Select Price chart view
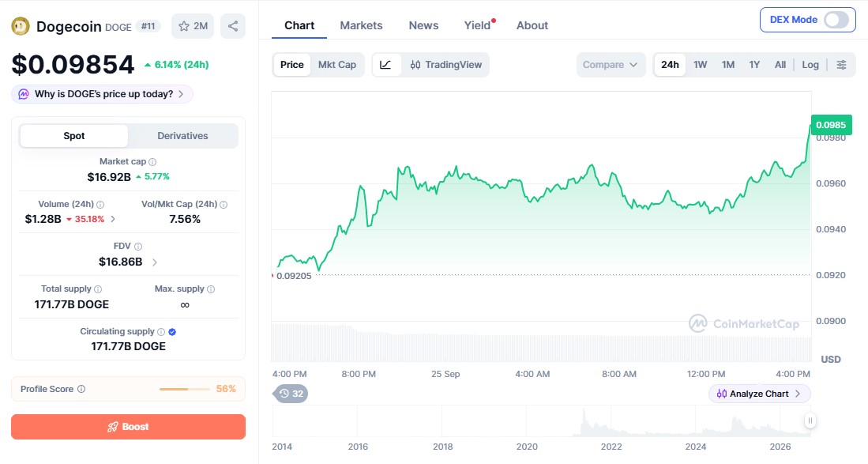Screen dimensions: 868x464 coord(291,65)
